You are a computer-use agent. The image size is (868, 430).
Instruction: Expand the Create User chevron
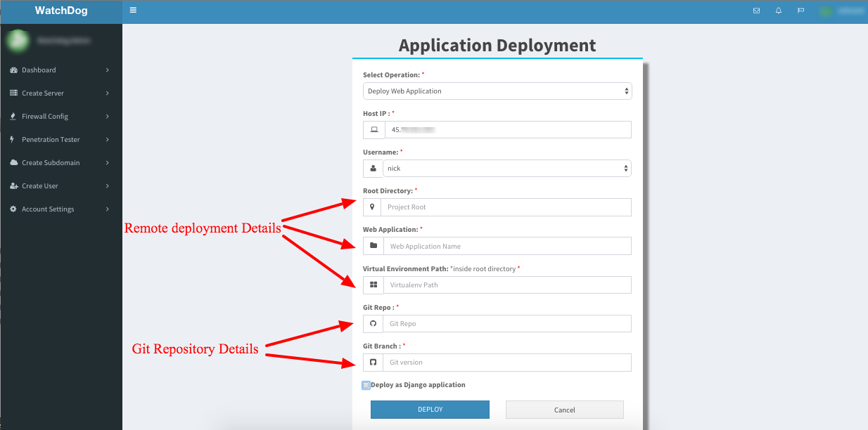tap(108, 186)
